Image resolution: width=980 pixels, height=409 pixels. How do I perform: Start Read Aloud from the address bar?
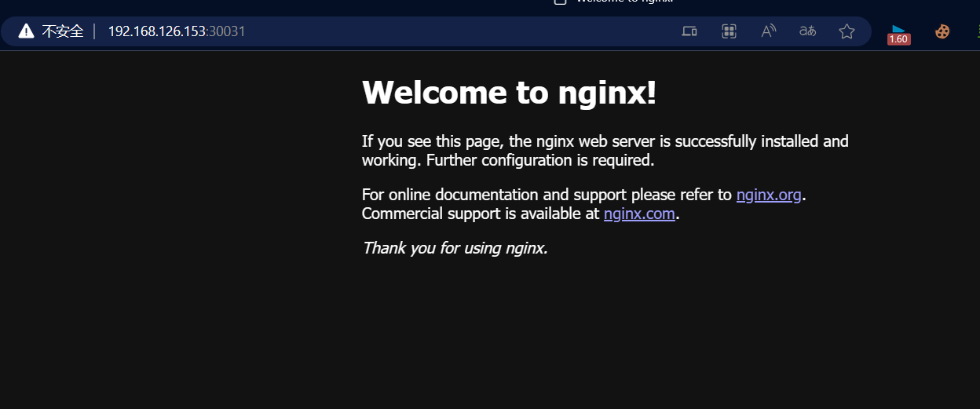tap(769, 31)
